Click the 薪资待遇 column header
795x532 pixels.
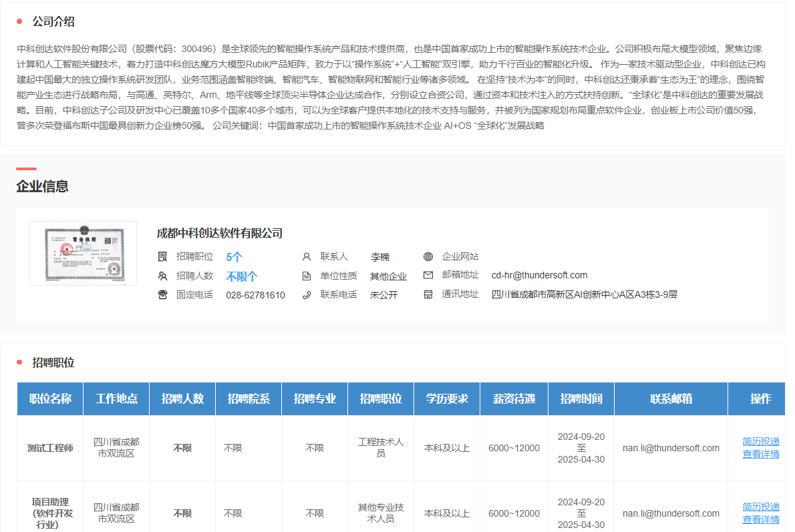(514, 398)
